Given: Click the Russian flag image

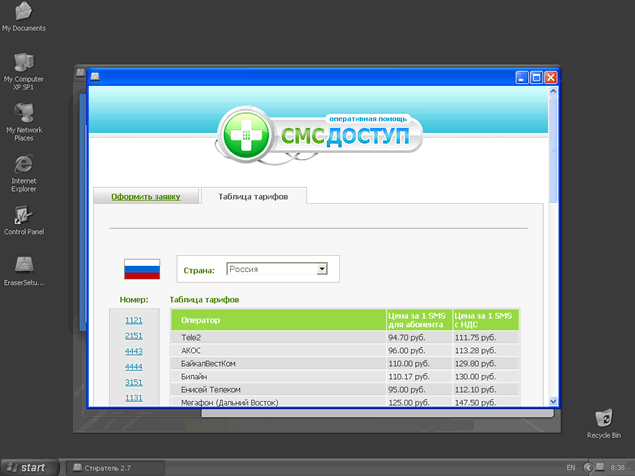Looking at the screenshot, I should point(141,268).
